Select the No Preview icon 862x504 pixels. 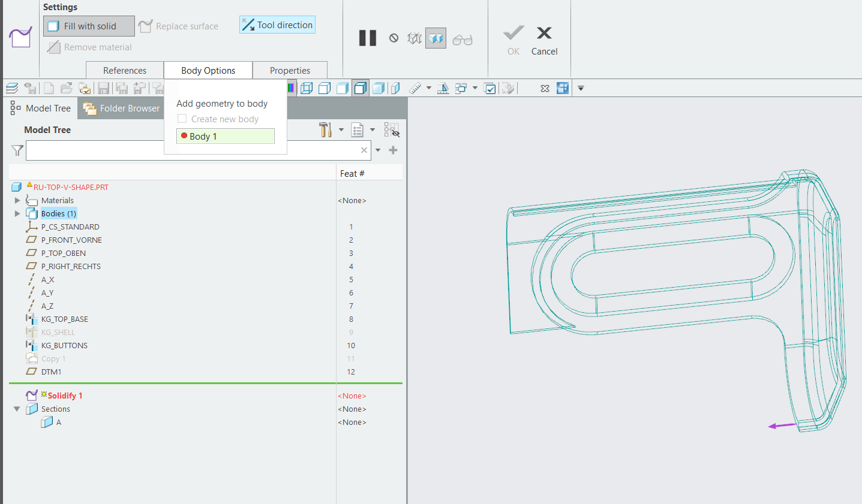tap(393, 38)
